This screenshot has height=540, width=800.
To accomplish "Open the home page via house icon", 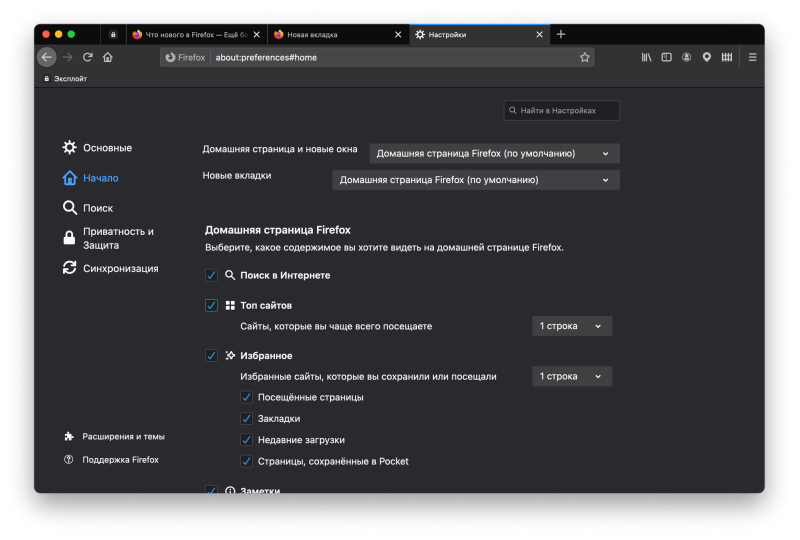I will pos(108,57).
